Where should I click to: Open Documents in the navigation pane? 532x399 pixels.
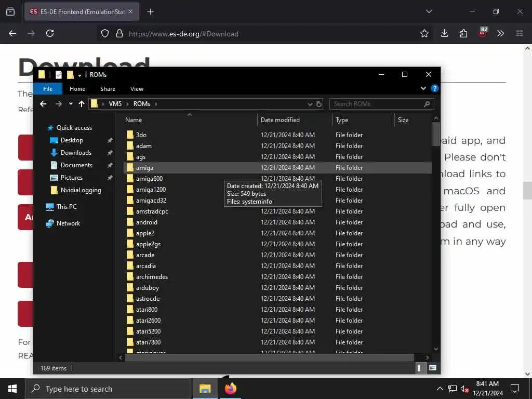[76, 165]
